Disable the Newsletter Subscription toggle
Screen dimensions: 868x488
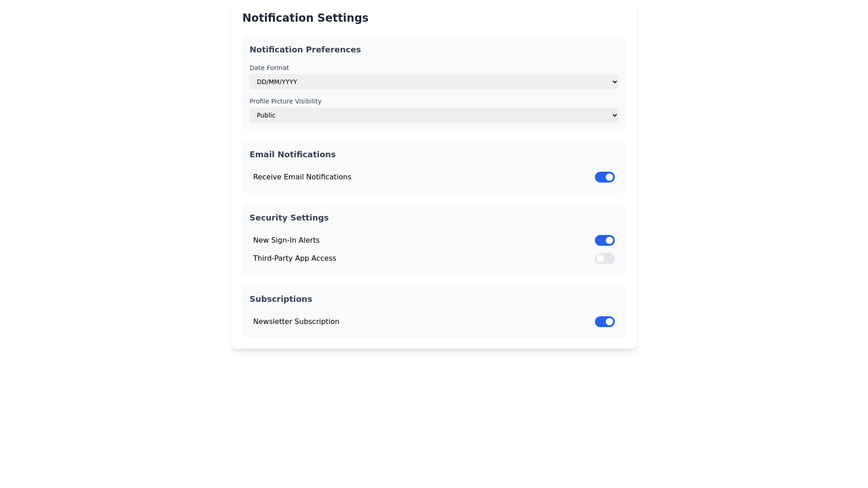click(604, 322)
